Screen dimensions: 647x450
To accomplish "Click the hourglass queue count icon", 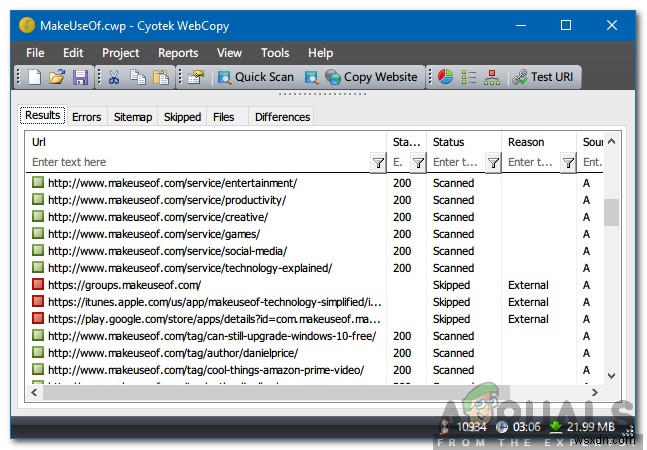I will [x=444, y=427].
